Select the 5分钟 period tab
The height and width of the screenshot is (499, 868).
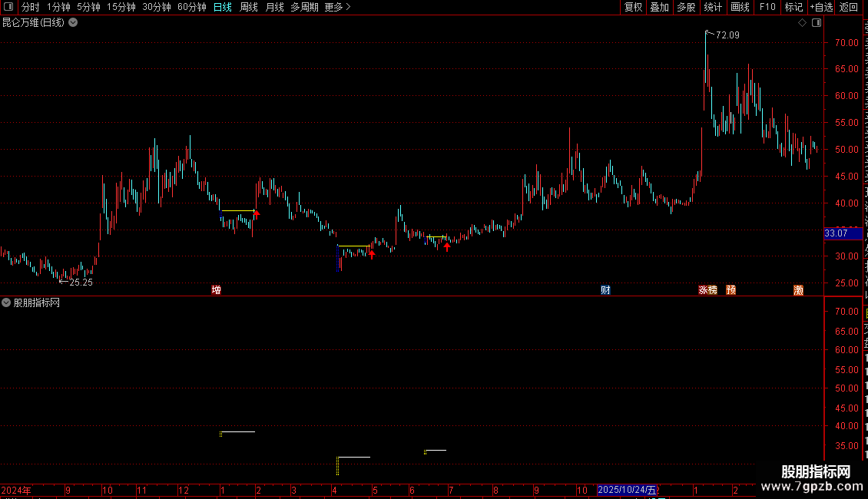pos(88,7)
